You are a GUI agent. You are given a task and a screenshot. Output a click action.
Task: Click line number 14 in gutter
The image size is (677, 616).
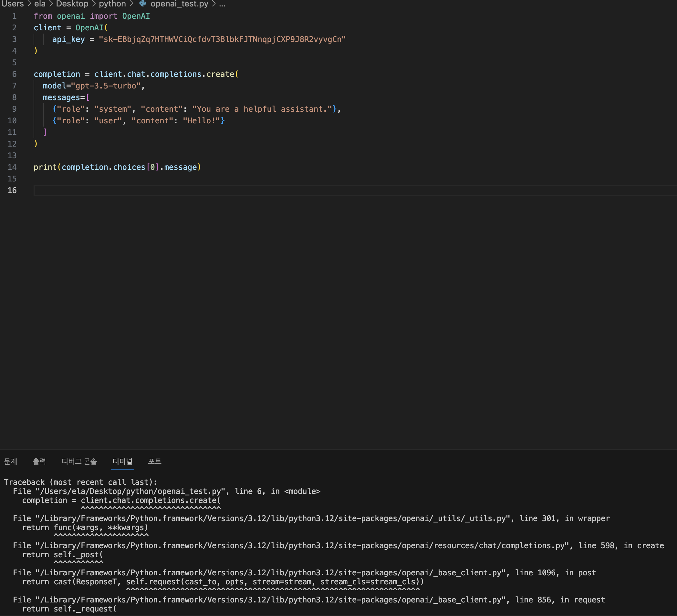click(x=12, y=167)
